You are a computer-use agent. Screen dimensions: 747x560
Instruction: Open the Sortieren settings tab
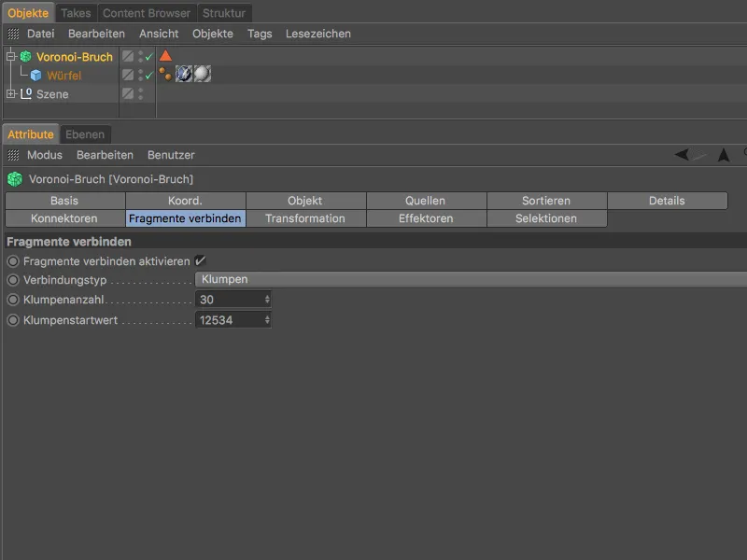(546, 201)
